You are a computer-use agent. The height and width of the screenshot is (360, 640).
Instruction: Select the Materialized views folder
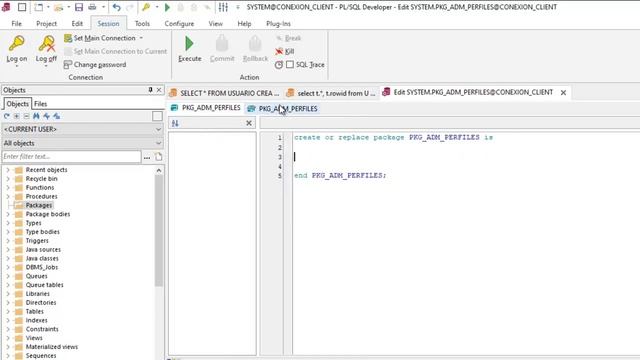[51, 347]
